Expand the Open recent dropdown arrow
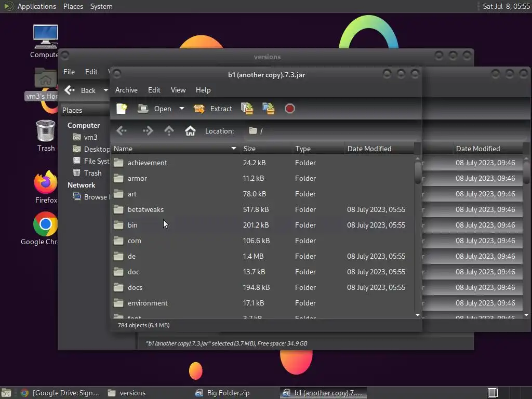Viewport: 532px width, 399px height. pos(182,109)
